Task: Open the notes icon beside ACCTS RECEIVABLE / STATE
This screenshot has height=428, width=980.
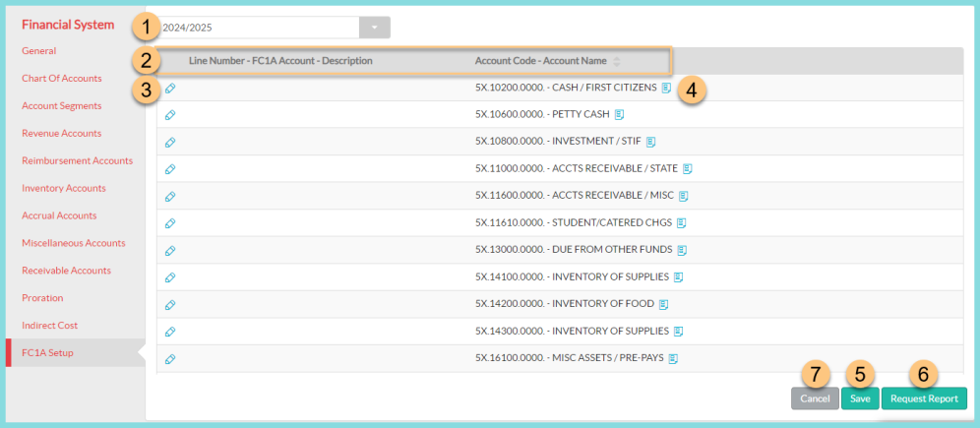Action: click(x=688, y=168)
